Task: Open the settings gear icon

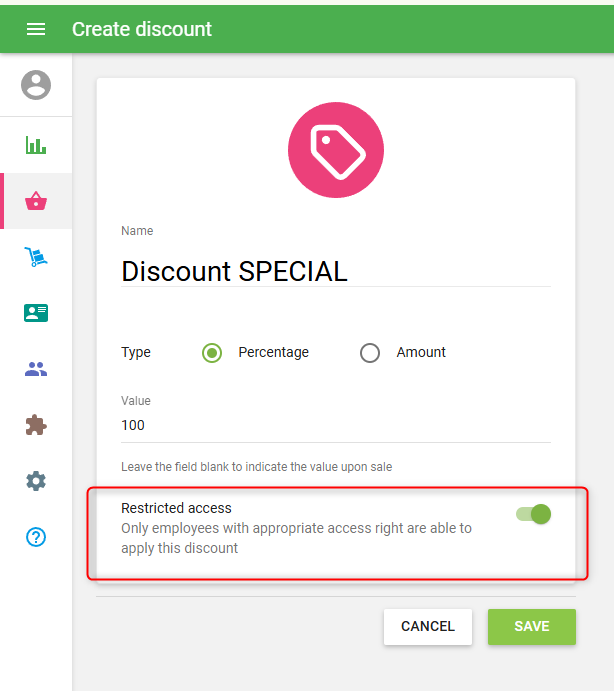Action: tap(36, 481)
